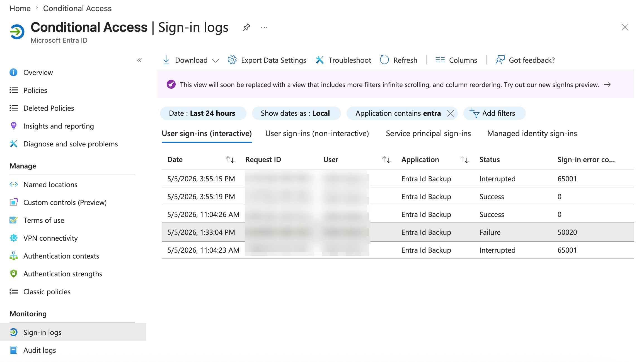
Task: Click the Refresh circular arrow icon
Action: (384, 60)
